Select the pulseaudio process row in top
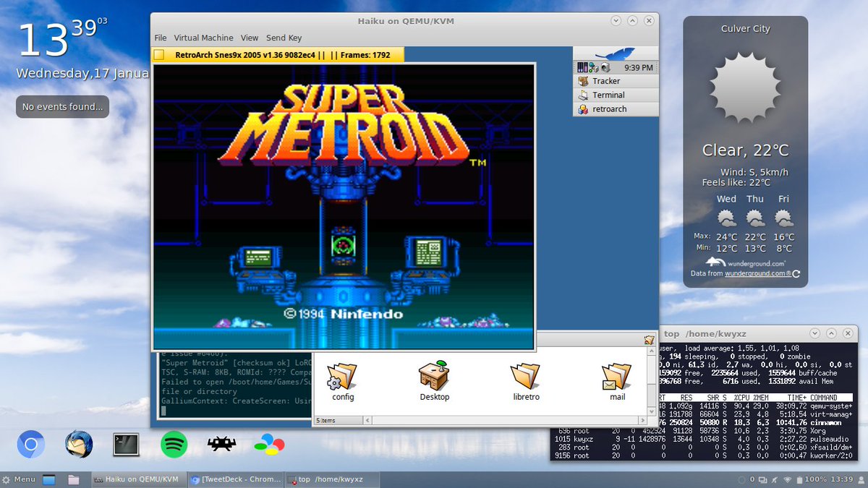This screenshot has height=488, width=868. [x=702, y=439]
